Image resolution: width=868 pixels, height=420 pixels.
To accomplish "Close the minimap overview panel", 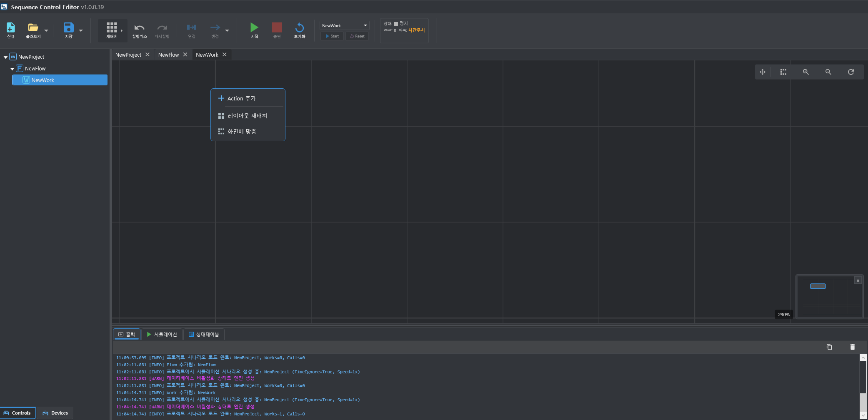I will pyautogui.click(x=858, y=280).
